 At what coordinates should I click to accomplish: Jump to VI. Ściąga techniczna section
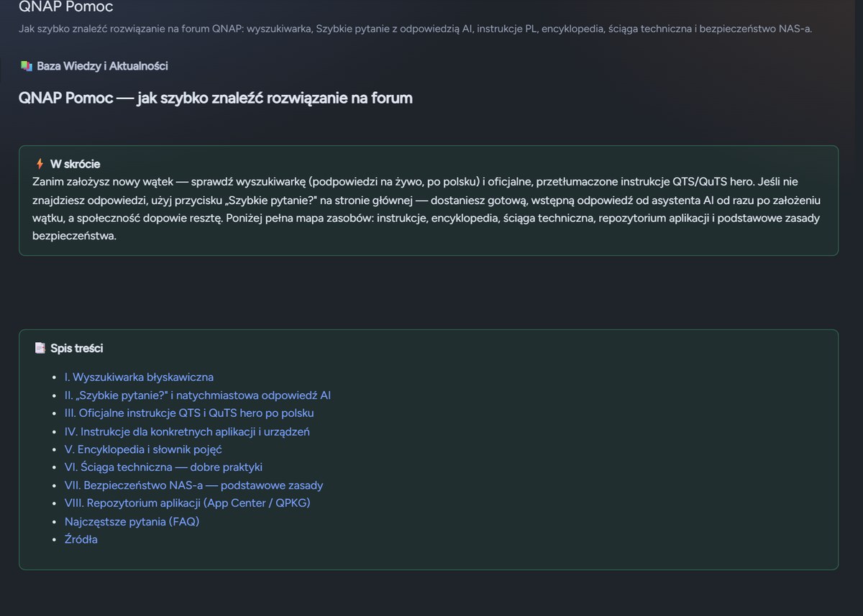tap(163, 466)
